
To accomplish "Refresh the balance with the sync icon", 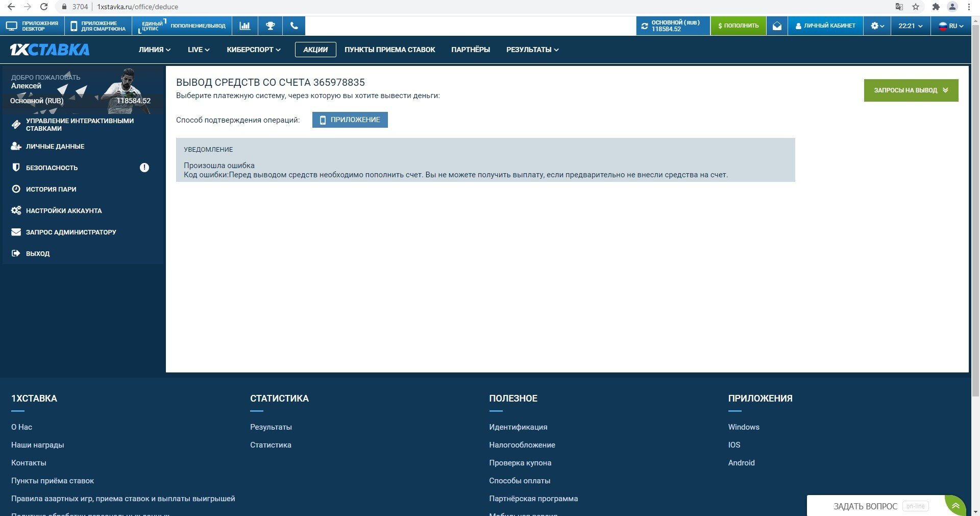I will pos(645,26).
